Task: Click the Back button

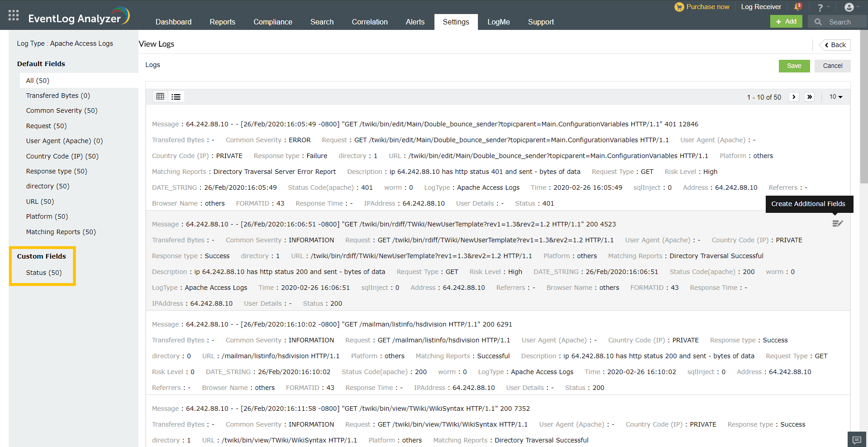Action: [x=835, y=45]
